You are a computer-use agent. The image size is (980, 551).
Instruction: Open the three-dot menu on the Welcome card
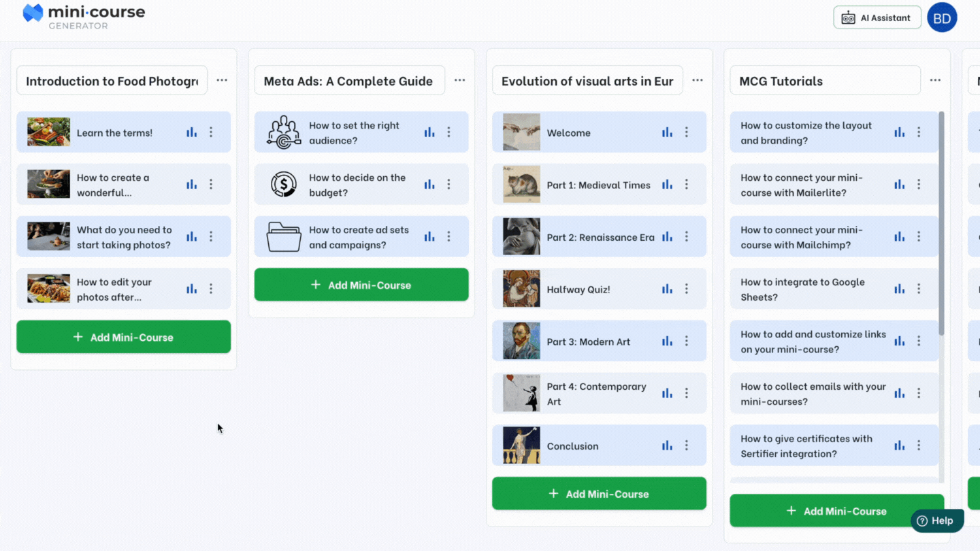[687, 132]
